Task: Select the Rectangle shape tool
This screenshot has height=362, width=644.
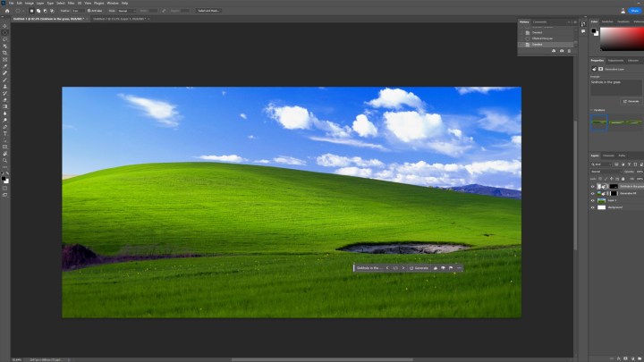Action: click(x=5, y=147)
